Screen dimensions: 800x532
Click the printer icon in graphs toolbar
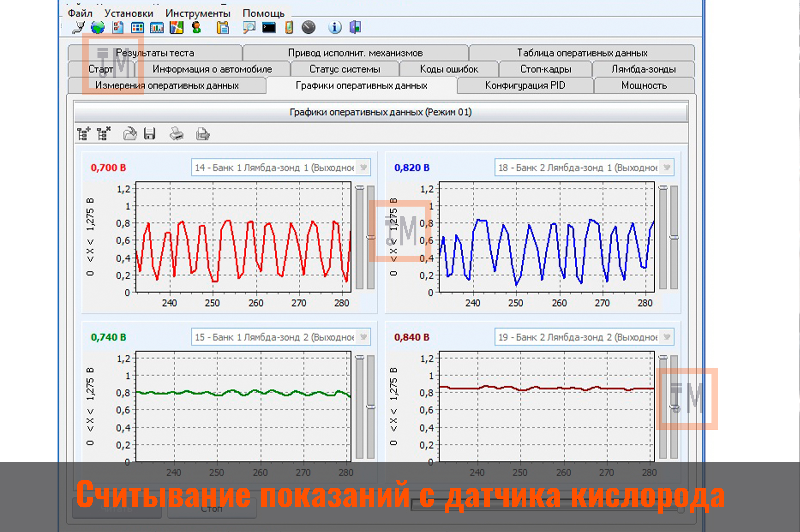[x=176, y=134]
